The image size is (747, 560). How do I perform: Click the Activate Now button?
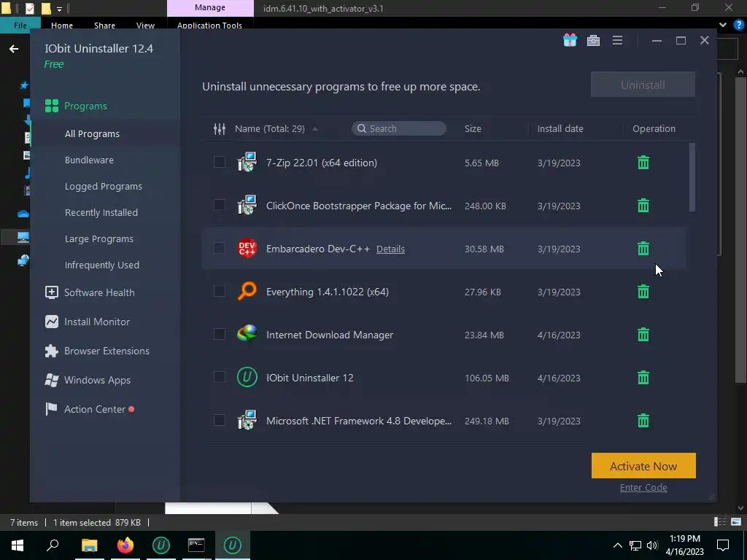coord(643,466)
